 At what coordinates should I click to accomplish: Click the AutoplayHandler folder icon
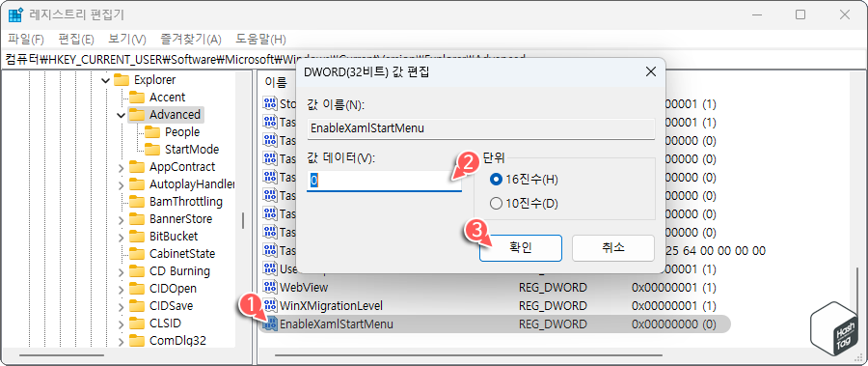(137, 184)
